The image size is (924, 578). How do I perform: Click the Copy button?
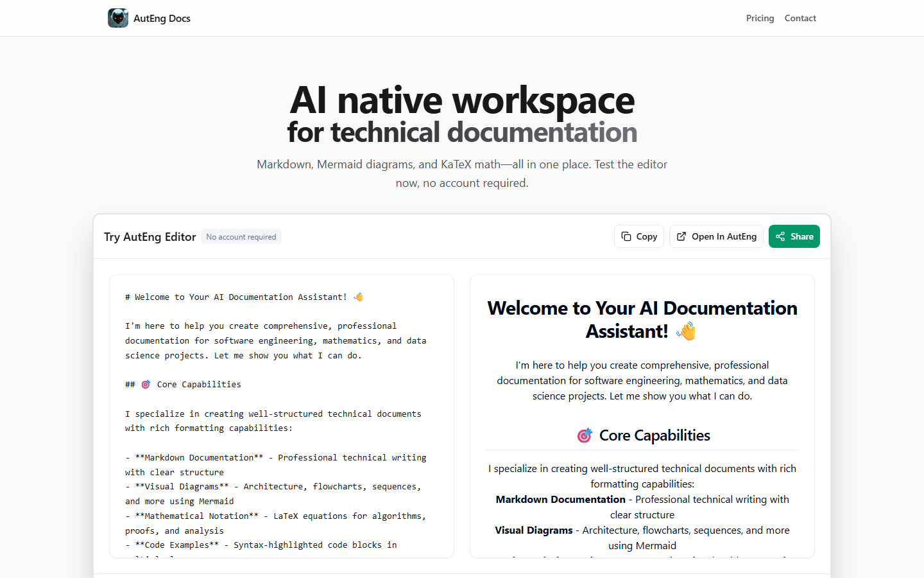639,236
